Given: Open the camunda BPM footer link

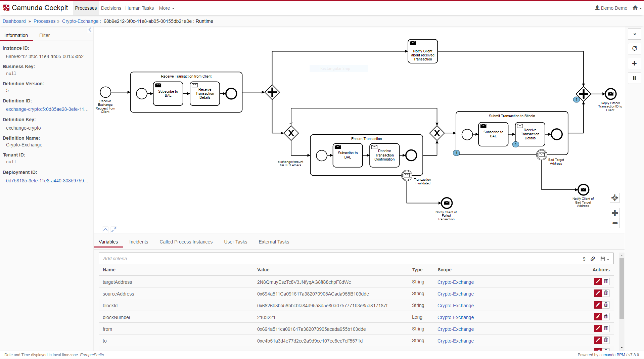Looking at the screenshot, I should pyautogui.click(x=612, y=355).
